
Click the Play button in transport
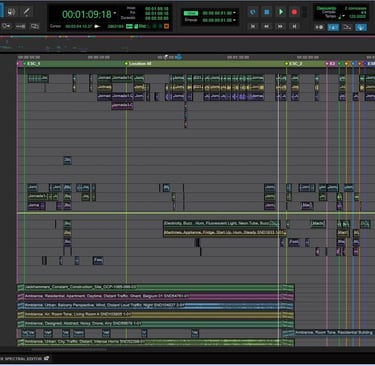[x=281, y=12]
